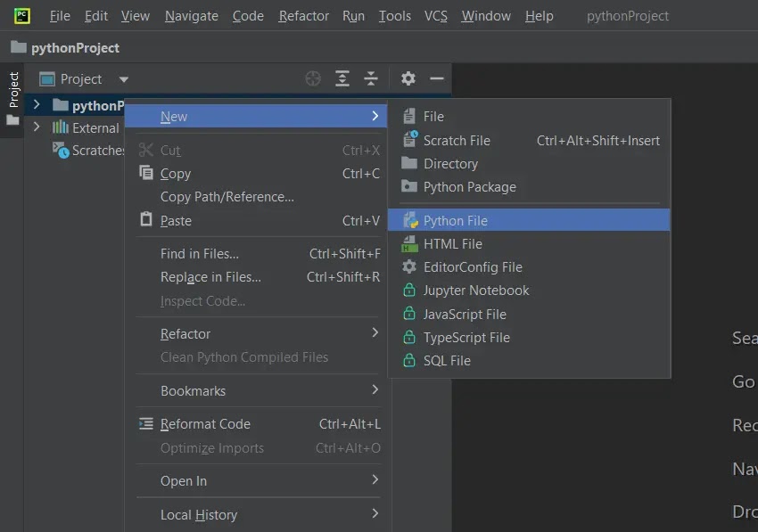Viewport: 758px width, 532px height.
Task: Open the Code menu
Action: pyautogui.click(x=248, y=16)
